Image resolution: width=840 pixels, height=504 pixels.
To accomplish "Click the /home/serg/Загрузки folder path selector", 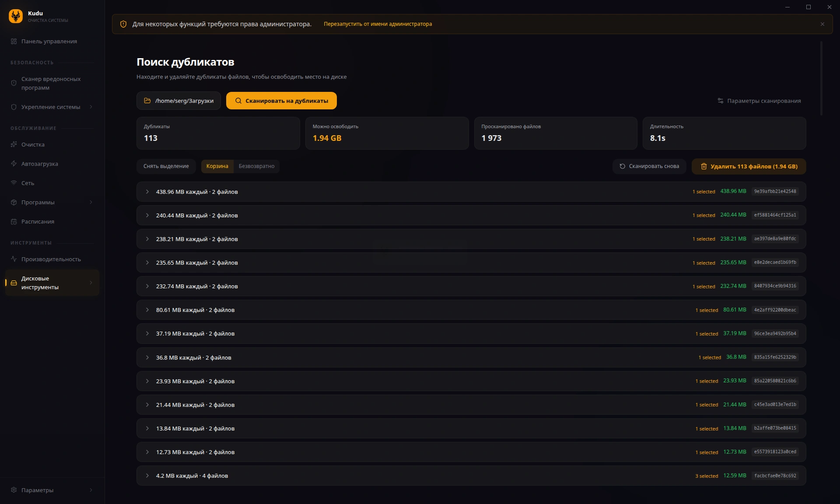I will pyautogui.click(x=178, y=101).
